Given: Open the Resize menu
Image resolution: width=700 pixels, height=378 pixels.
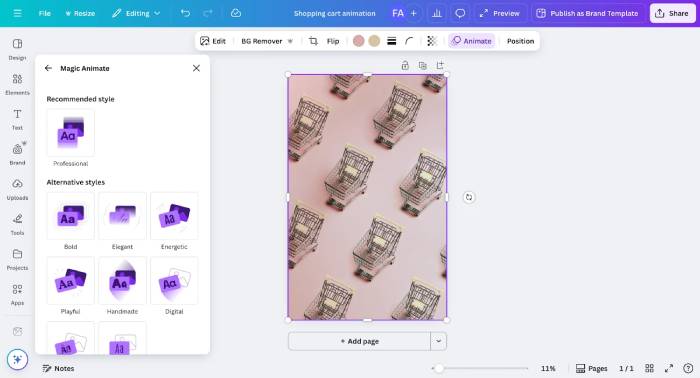Looking at the screenshot, I should click(x=80, y=13).
